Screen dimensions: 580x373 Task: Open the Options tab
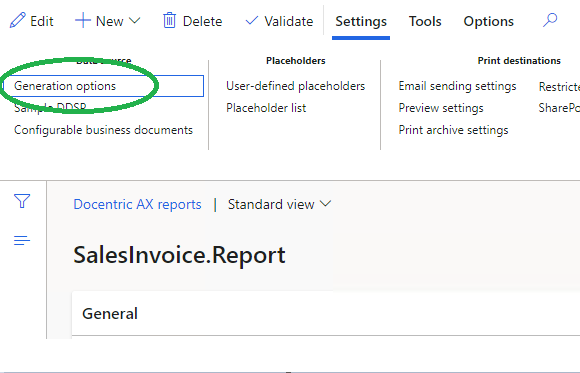[x=489, y=21]
